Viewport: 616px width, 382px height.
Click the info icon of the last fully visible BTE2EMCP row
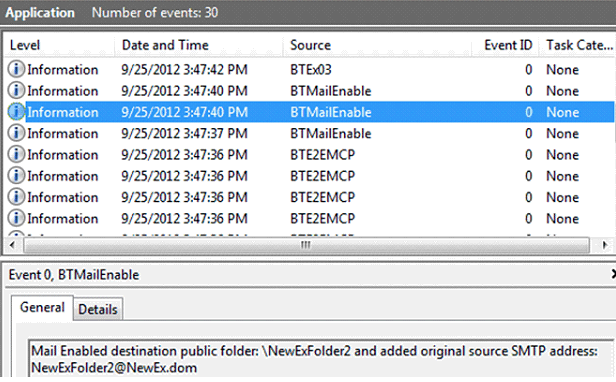16,218
